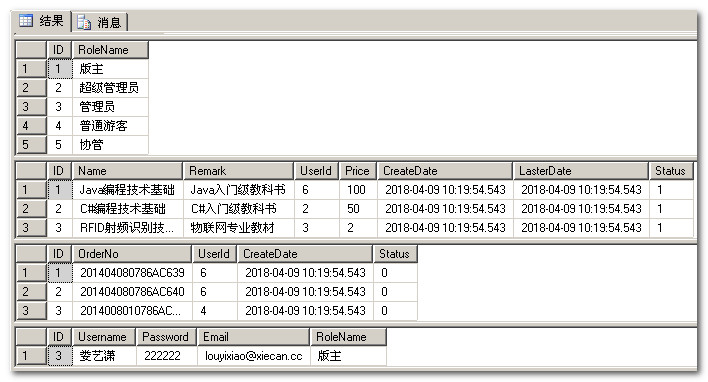Select the email louyixiao@xiecan.cc
This screenshot has height=382, width=708.
tap(254, 356)
